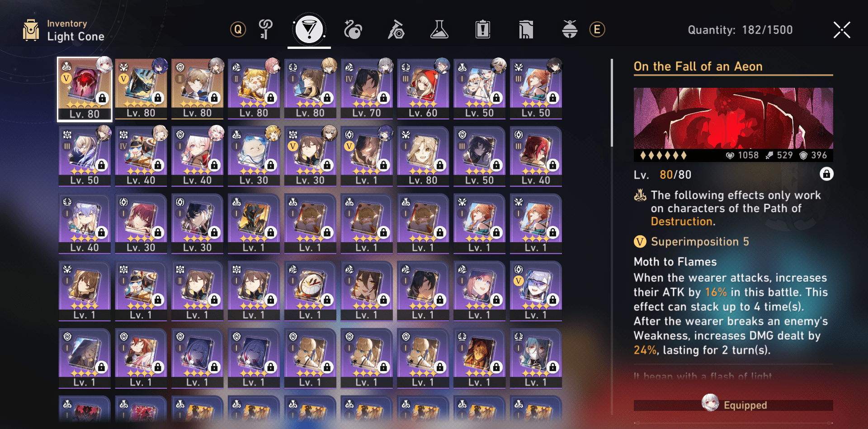The width and height of the screenshot is (868, 429).
Task: Click the inventory list scrollbar
Action: click(x=612, y=103)
